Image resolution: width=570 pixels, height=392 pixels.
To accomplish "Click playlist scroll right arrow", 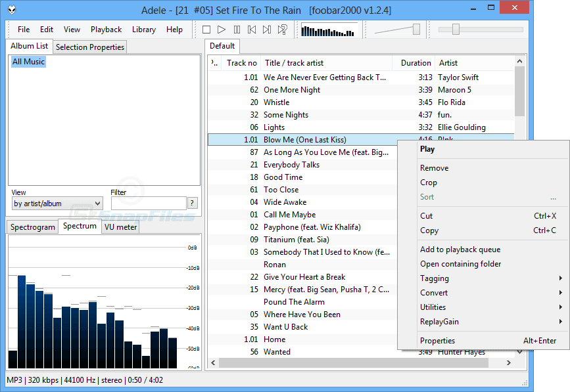I will pyautogui.click(x=509, y=362).
